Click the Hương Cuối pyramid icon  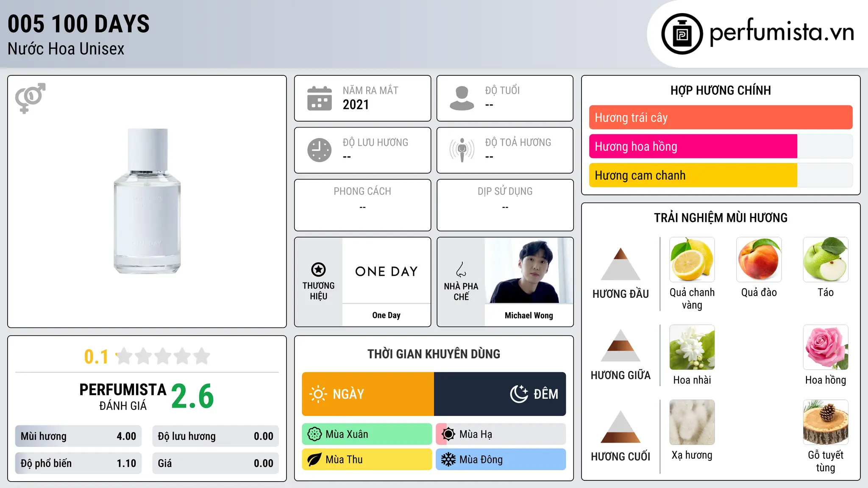pyautogui.click(x=620, y=427)
